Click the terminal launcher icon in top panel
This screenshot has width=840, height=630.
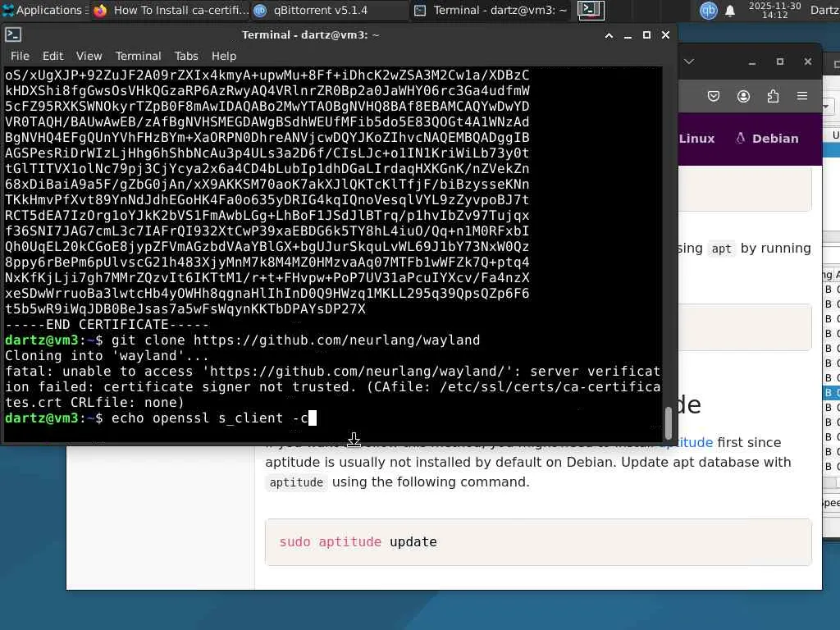[x=591, y=10]
